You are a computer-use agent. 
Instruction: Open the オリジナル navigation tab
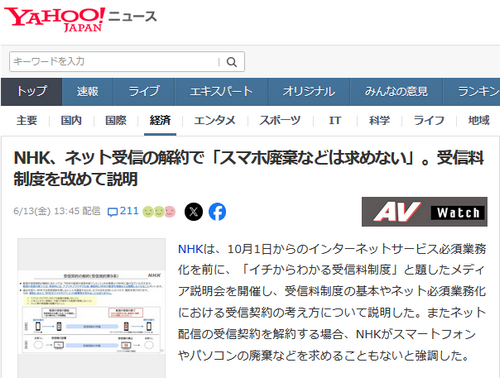point(309,92)
